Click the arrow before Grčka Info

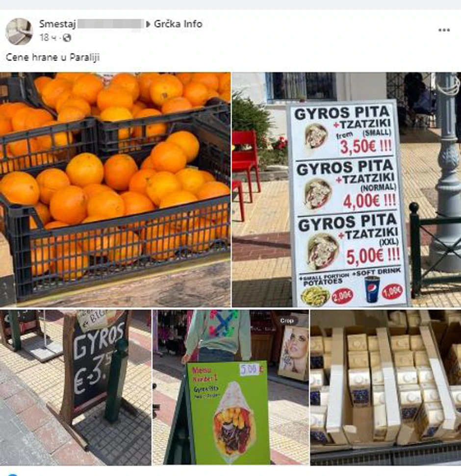pos(148,24)
